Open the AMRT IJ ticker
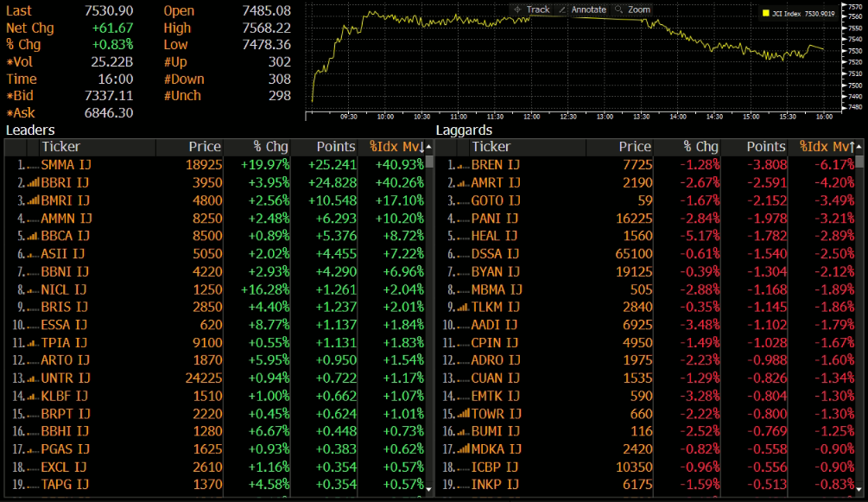Image resolution: width=868 pixels, height=502 pixels. (496, 182)
